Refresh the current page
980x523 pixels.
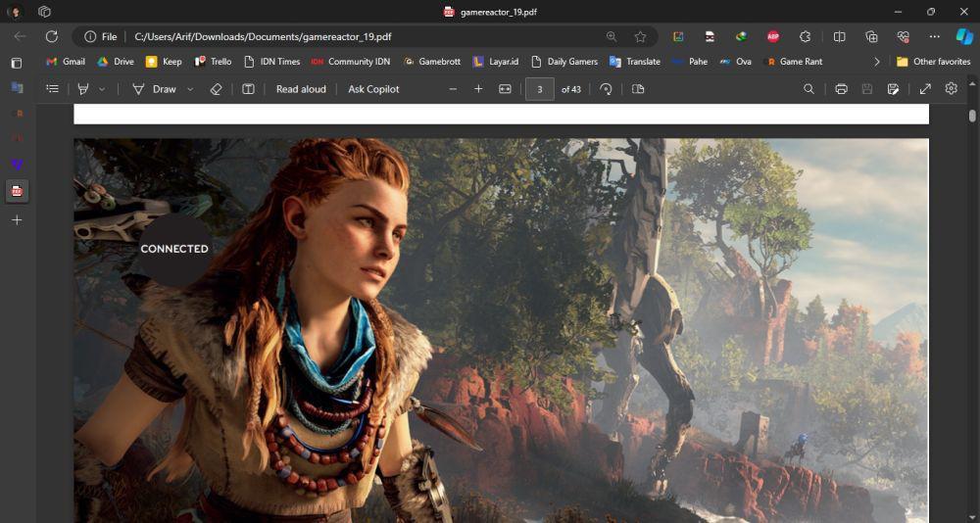pyautogui.click(x=52, y=37)
